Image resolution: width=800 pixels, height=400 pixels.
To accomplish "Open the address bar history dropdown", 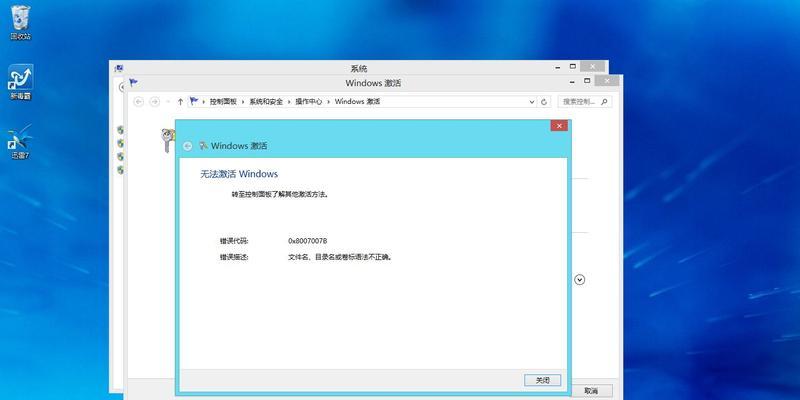I will [x=532, y=102].
